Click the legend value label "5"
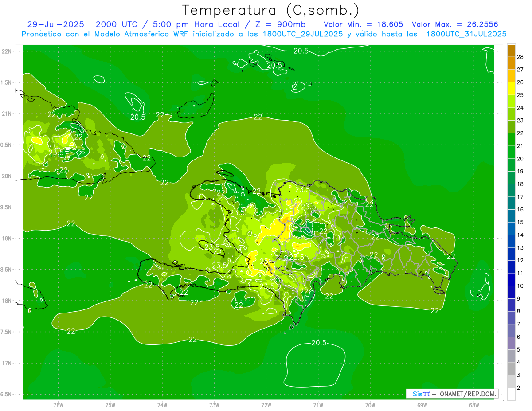The image size is (532, 411). coord(519,349)
